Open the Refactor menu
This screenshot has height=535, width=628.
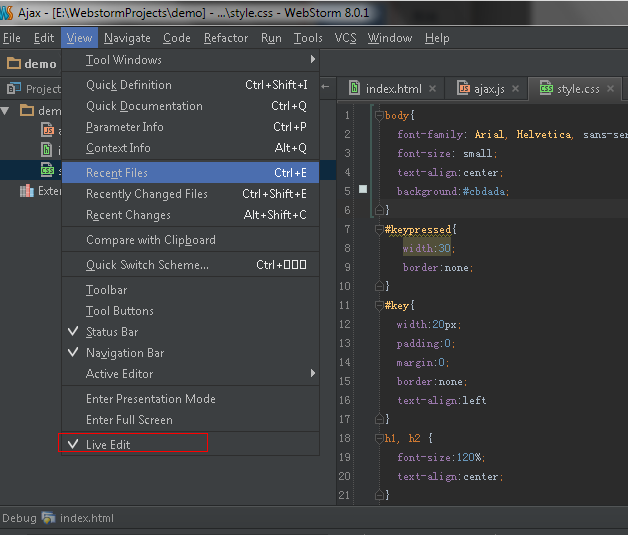(x=226, y=38)
